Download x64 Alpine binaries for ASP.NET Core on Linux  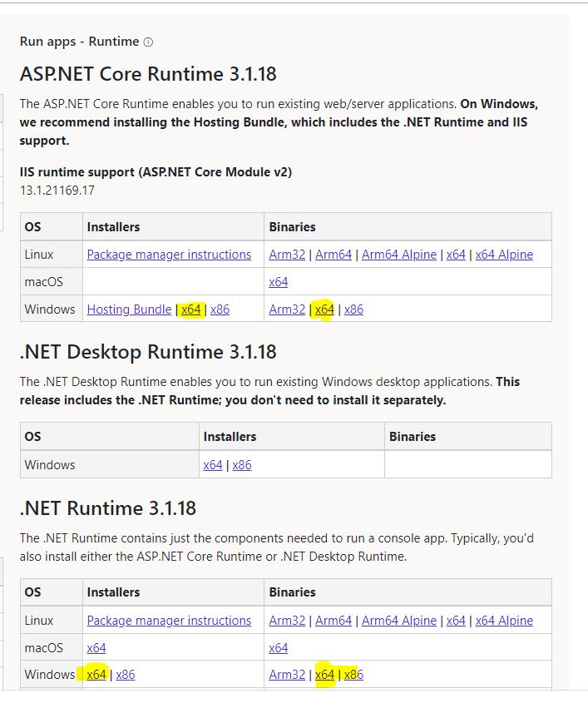pos(504,254)
